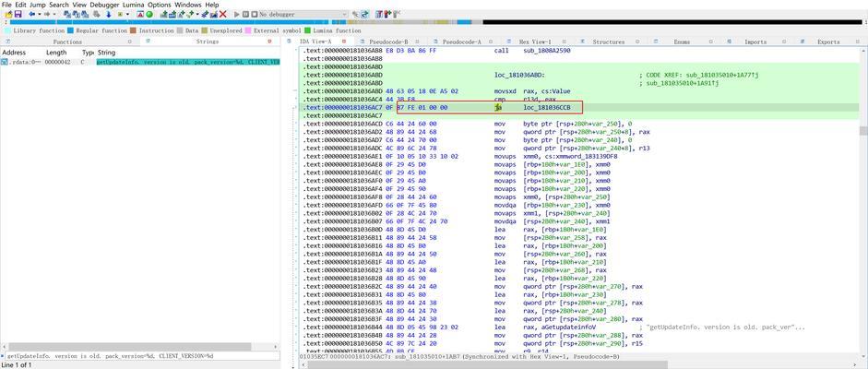Click the Jump forward arrow icon
Viewport: 868px width, 369px height.
pos(46,14)
